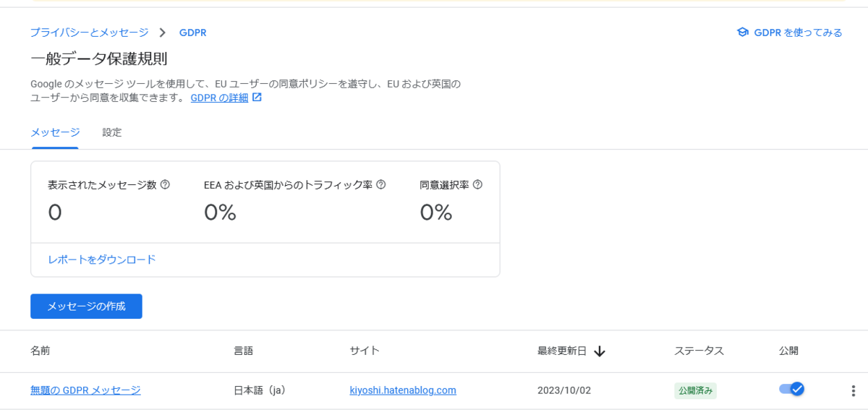Open the 無題の GDPR メッセージ link
Screen dimensions: 868x420
coord(85,390)
